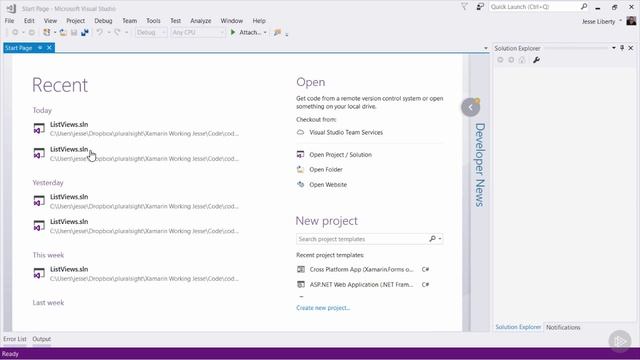The image size is (640, 360).
Task: Open the Edit menu
Action: tap(29, 20)
